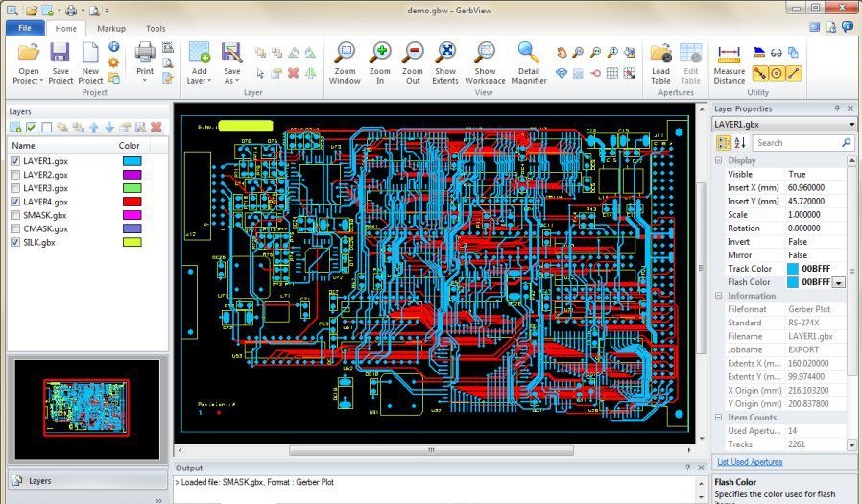Uncheck the LAYER1.gbx visibility checkbox

15,161
